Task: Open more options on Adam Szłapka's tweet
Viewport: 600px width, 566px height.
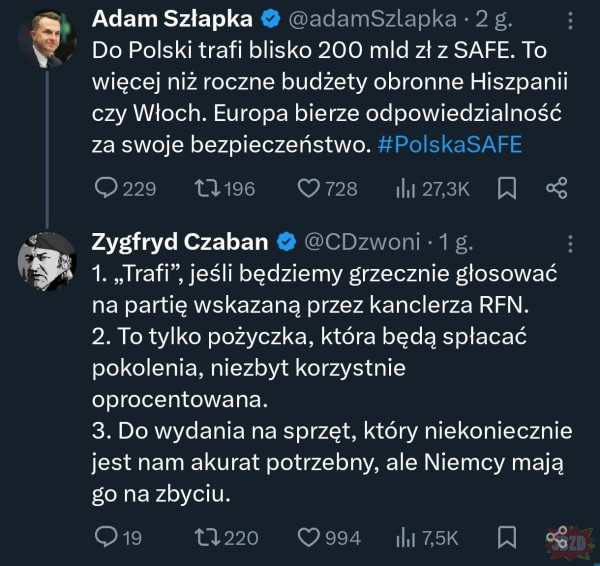Action: coord(570,20)
